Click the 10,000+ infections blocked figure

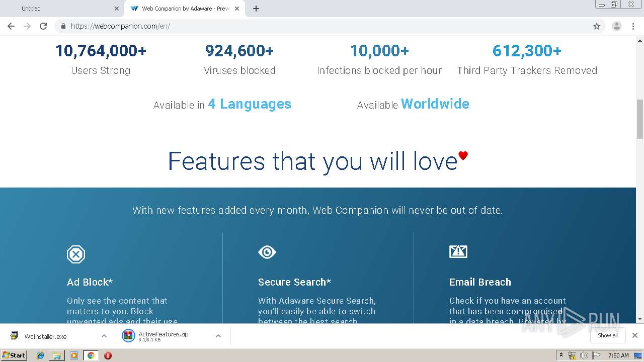coord(379,50)
